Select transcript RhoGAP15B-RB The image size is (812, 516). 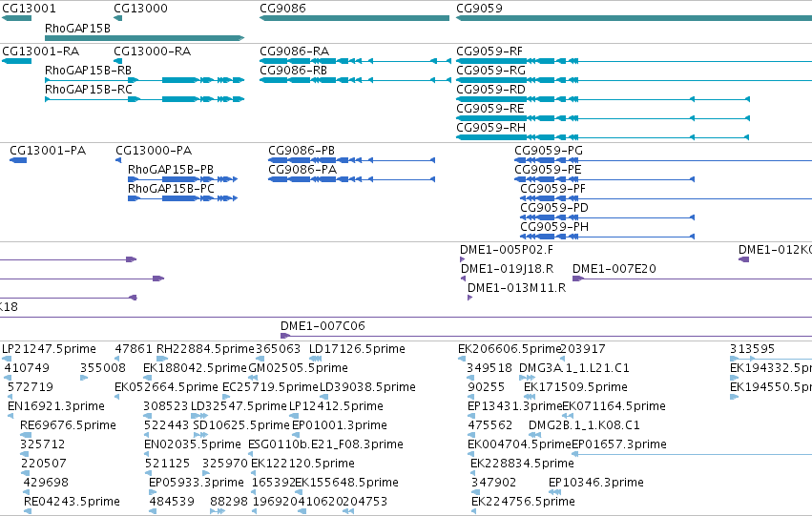pyautogui.click(x=88, y=71)
